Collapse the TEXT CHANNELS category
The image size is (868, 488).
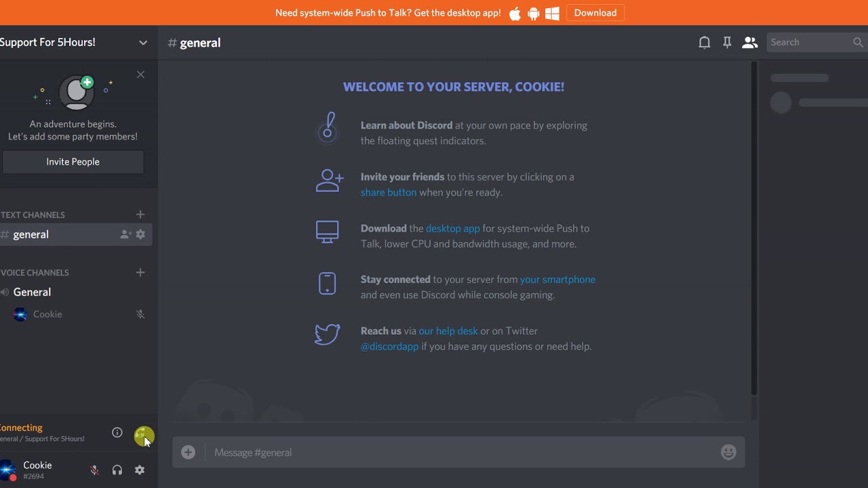coord(33,215)
